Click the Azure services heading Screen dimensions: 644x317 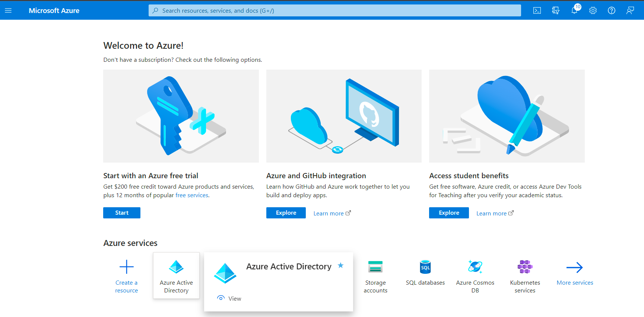(130, 243)
